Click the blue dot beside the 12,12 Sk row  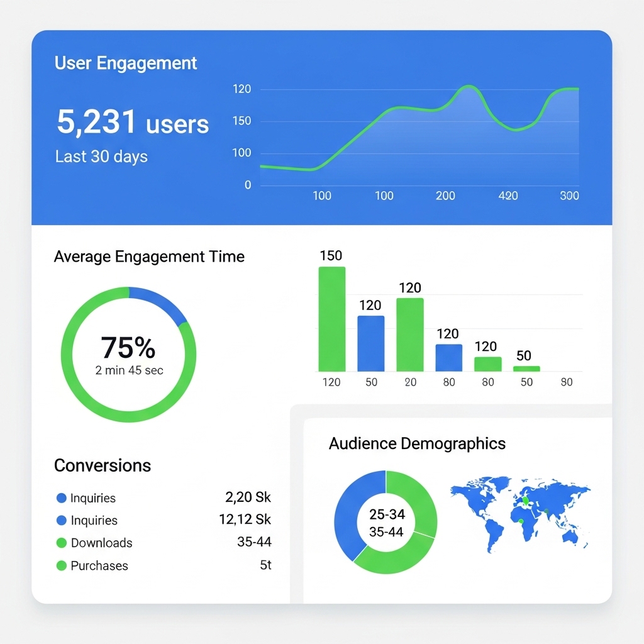[x=61, y=521]
